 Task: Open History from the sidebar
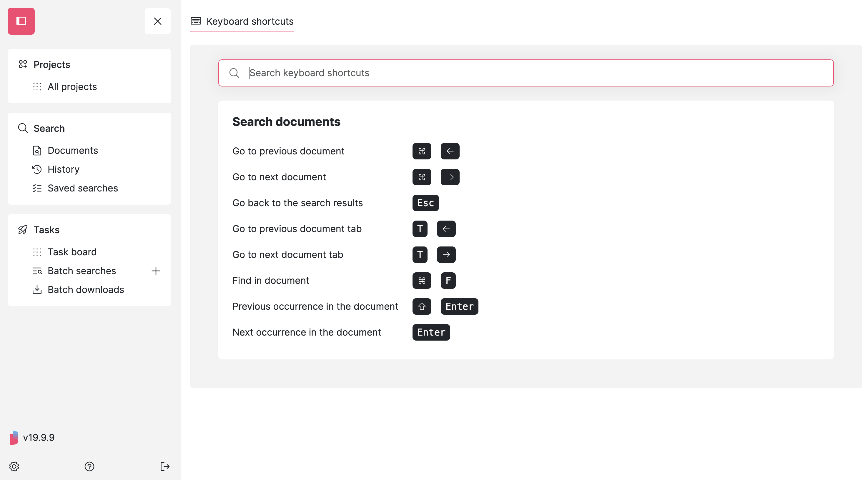[63, 169]
